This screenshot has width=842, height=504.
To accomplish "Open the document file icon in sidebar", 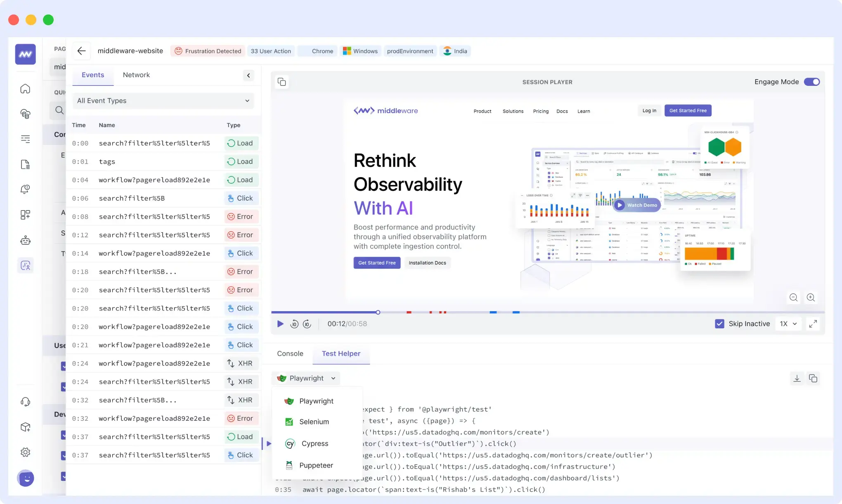I will (26, 164).
